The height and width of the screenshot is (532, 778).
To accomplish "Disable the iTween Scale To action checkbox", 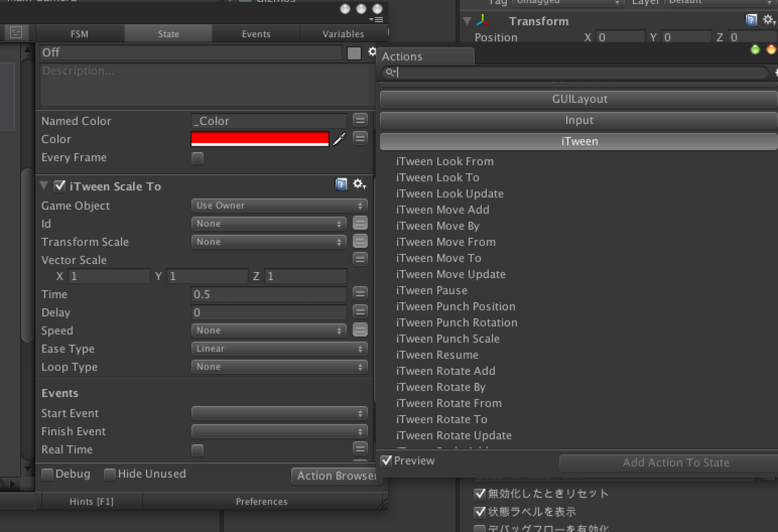I will pos(60,186).
